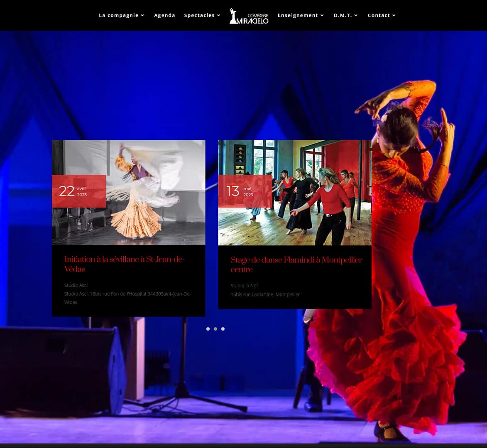Expand the Contact dropdown chevron
This screenshot has height=448, width=487.
394,15
